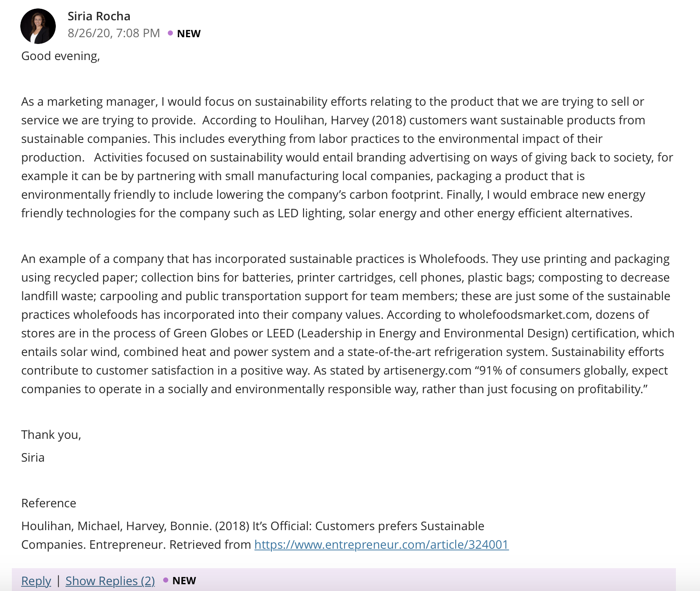Click the author name Siria Rocha
Screen dimensions: 700x591
pyautogui.click(x=99, y=16)
